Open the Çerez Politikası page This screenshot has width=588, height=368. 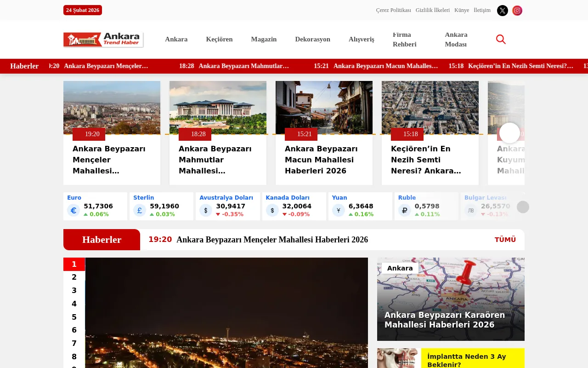393,10
